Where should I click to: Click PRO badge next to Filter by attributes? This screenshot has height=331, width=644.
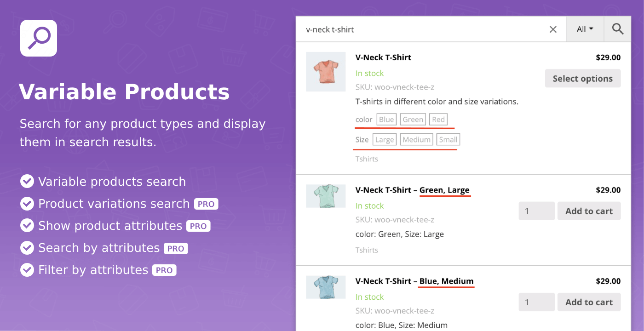click(x=164, y=270)
